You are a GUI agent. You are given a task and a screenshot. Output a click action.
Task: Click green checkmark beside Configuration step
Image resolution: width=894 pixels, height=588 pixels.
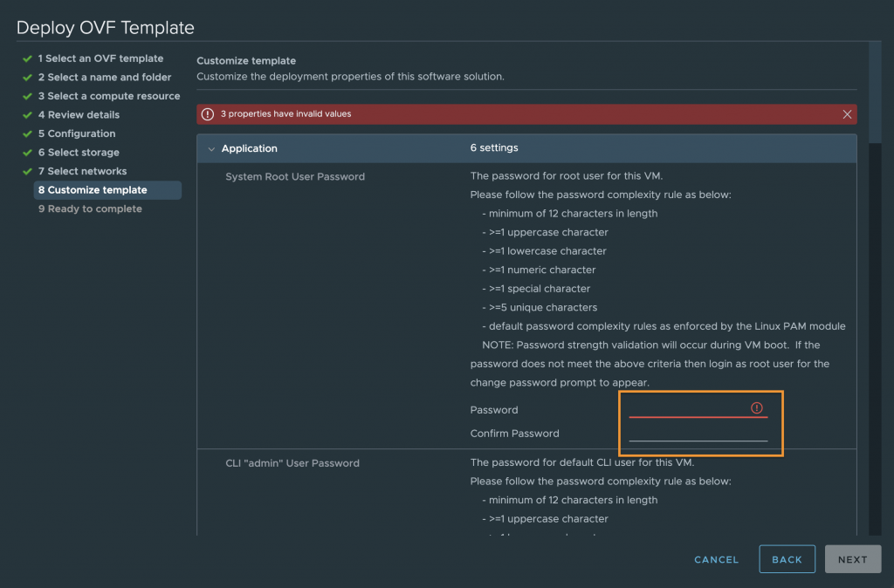[x=27, y=133]
